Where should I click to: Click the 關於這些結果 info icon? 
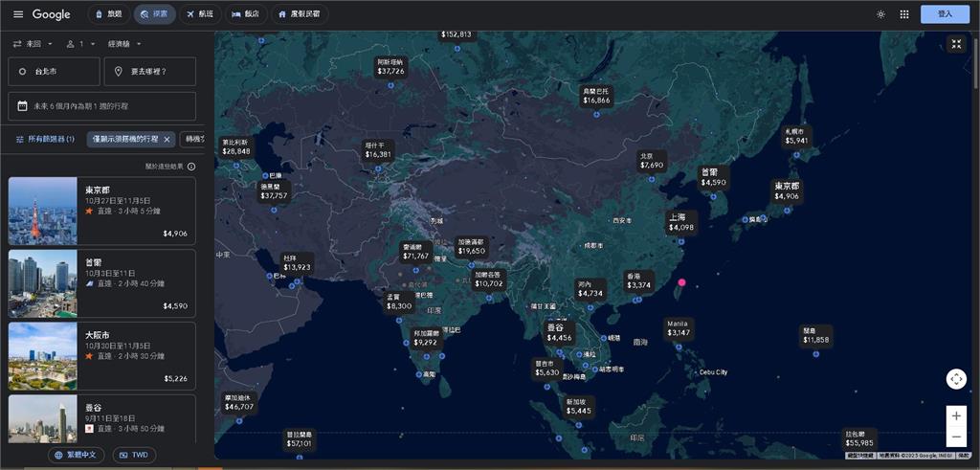click(x=191, y=167)
